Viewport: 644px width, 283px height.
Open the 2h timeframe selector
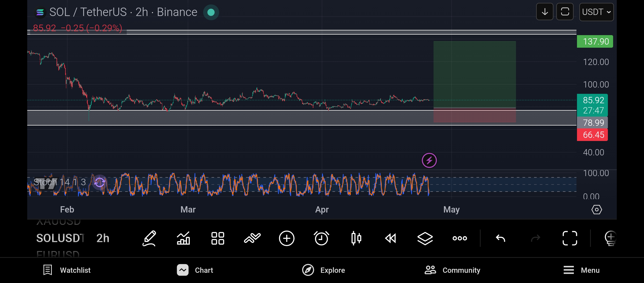point(103,238)
